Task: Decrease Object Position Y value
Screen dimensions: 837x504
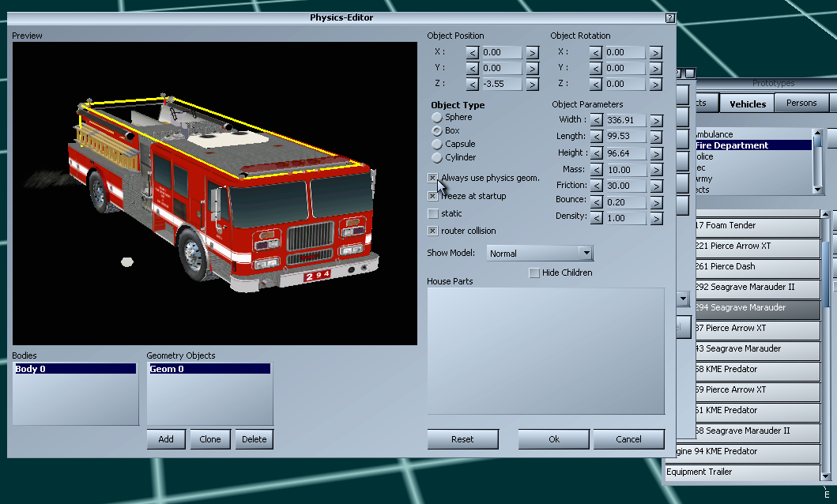Action: [473, 68]
